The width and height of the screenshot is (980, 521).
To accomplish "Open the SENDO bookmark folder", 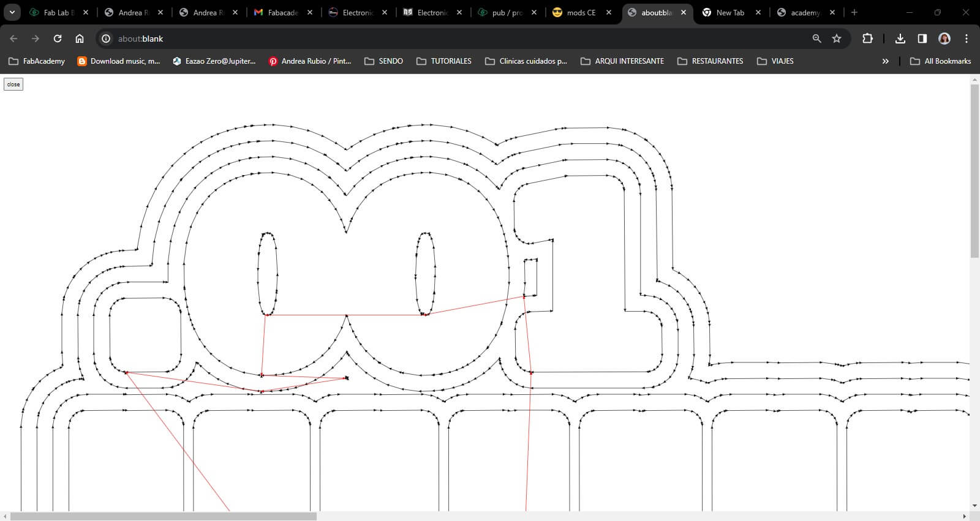I will (x=383, y=61).
